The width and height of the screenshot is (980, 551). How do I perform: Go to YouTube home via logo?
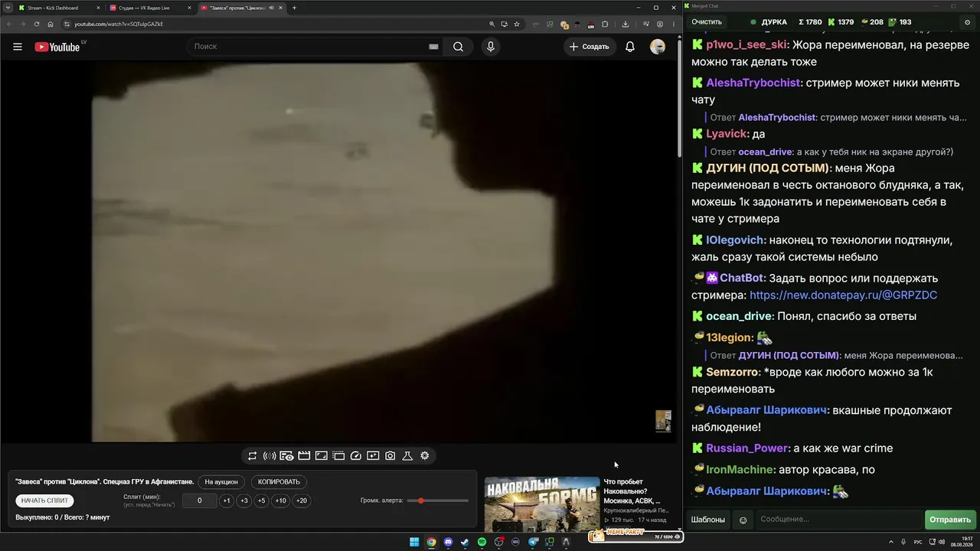pos(57,47)
